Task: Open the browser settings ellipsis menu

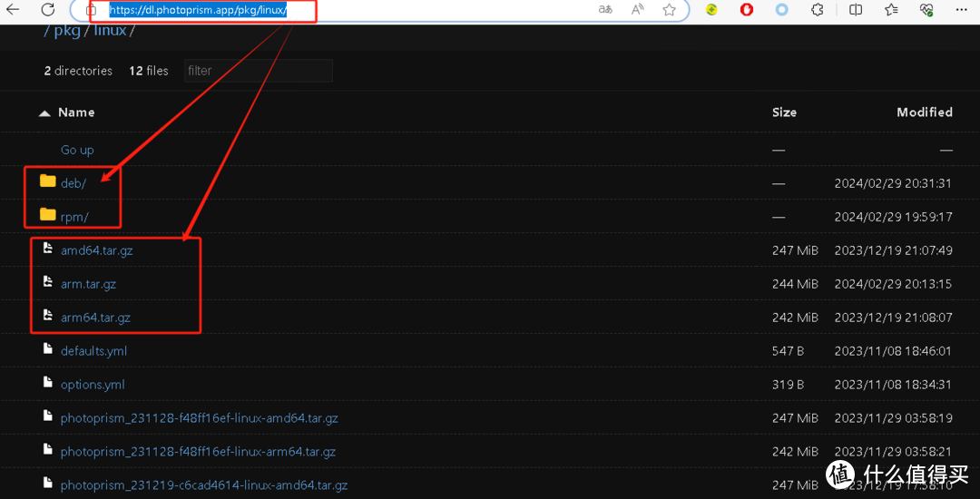Action: pyautogui.click(x=961, y=9)
